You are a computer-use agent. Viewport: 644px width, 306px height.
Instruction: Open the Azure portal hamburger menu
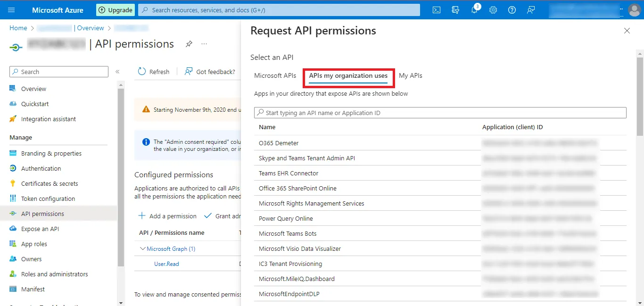[12, 10]
